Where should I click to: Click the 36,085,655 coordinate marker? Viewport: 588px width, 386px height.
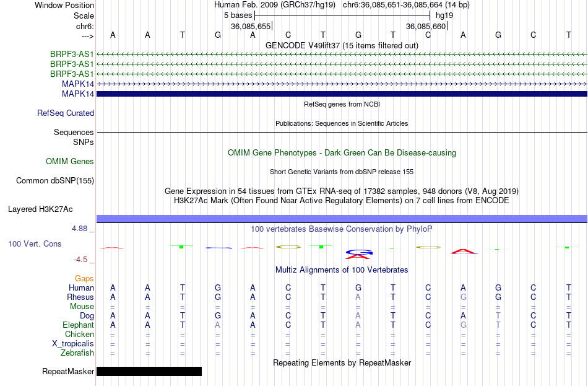[251, 26]
